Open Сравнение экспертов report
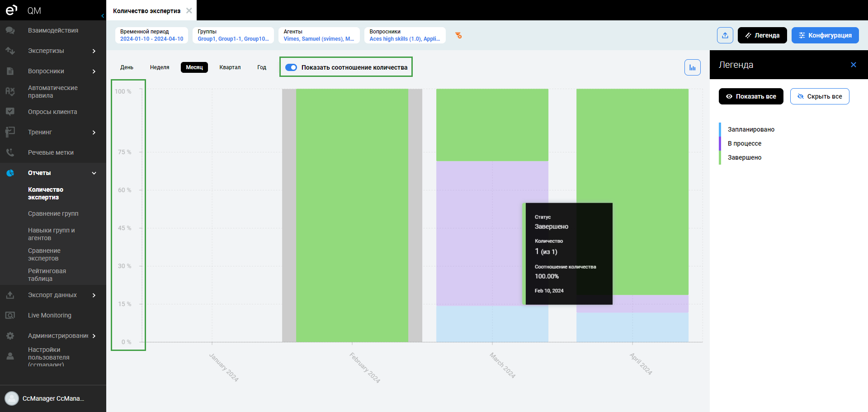Image resolution: width=868 pixels, height=412 pixels. (x=44, y=254)
